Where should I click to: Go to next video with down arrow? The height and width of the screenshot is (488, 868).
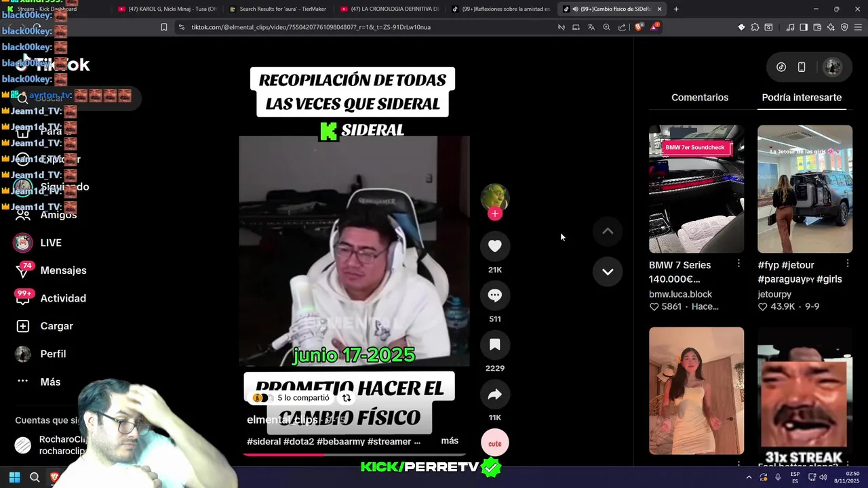[x=608, y=272]
